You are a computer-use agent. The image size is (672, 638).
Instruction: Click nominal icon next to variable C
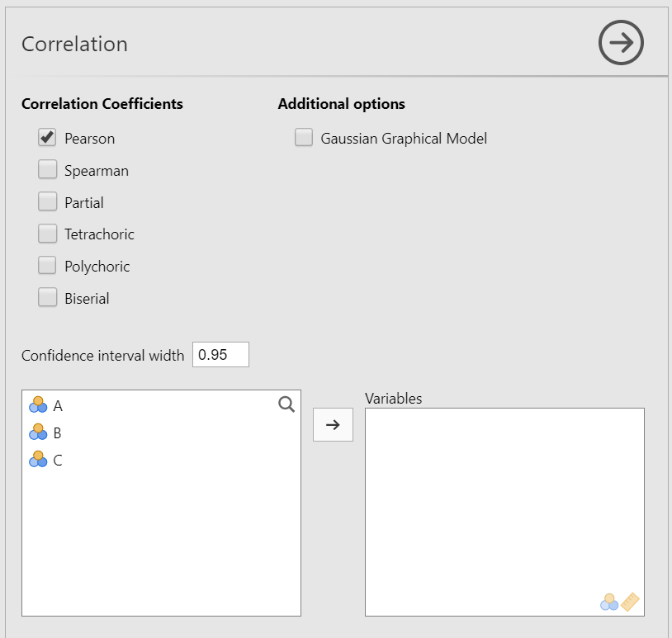point(38,459)
